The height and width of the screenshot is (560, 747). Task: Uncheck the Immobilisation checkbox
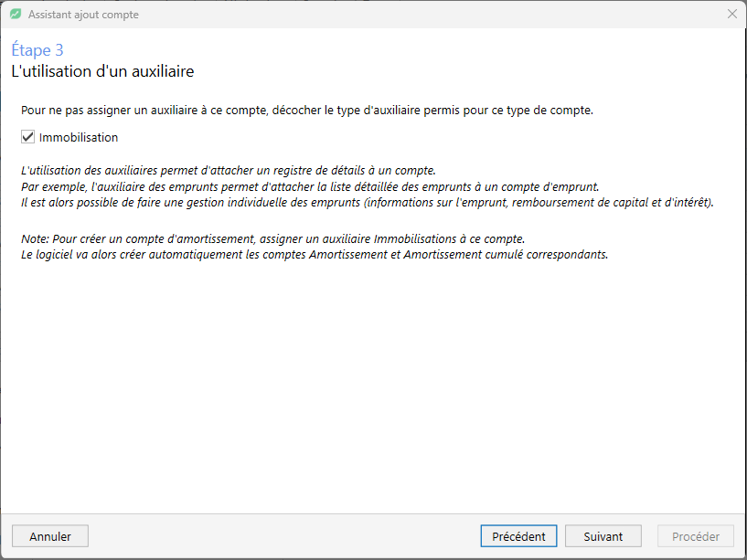pyautogui.click(x=27, y=137)
